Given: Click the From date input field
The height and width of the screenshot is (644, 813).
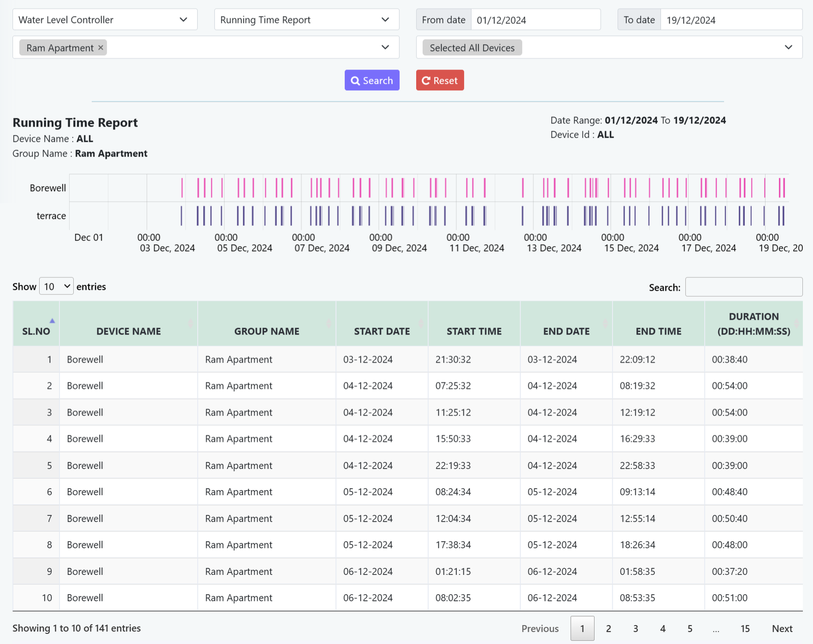Looking at the screenshot, I should (535, 20).
